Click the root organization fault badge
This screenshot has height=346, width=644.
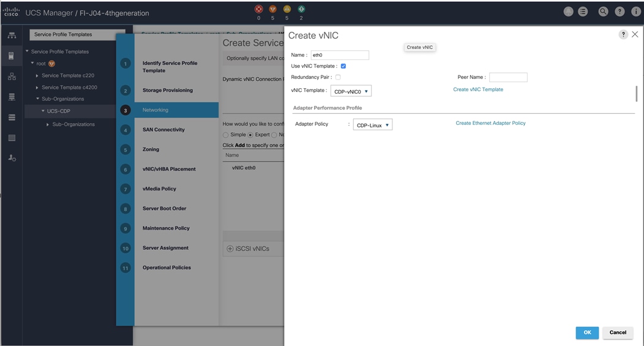click(x=52, y=64)
